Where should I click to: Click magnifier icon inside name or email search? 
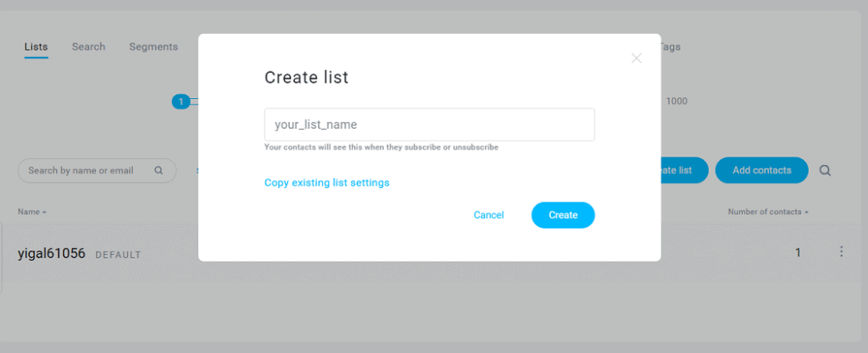(x=159, y=171)
